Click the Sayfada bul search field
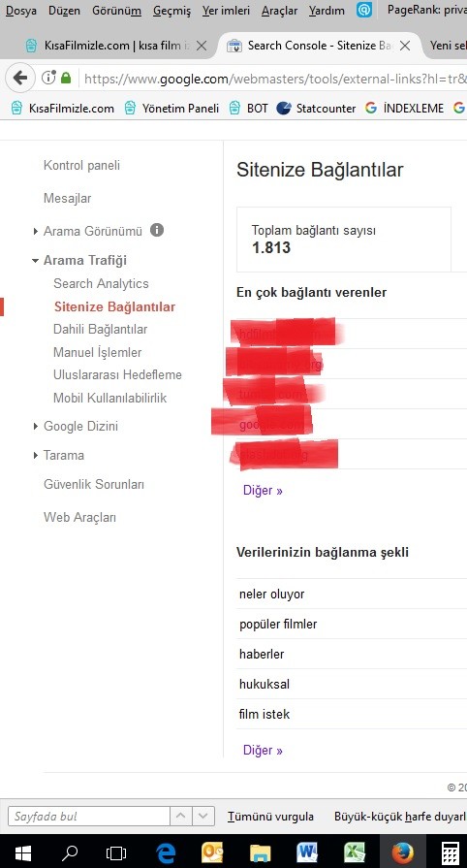This screenshot has width=467, height=868. (x=88, y=816)
